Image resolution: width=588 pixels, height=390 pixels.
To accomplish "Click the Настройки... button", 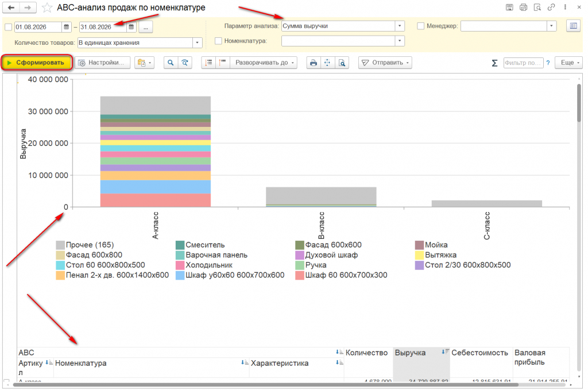I will pos(102,63).
